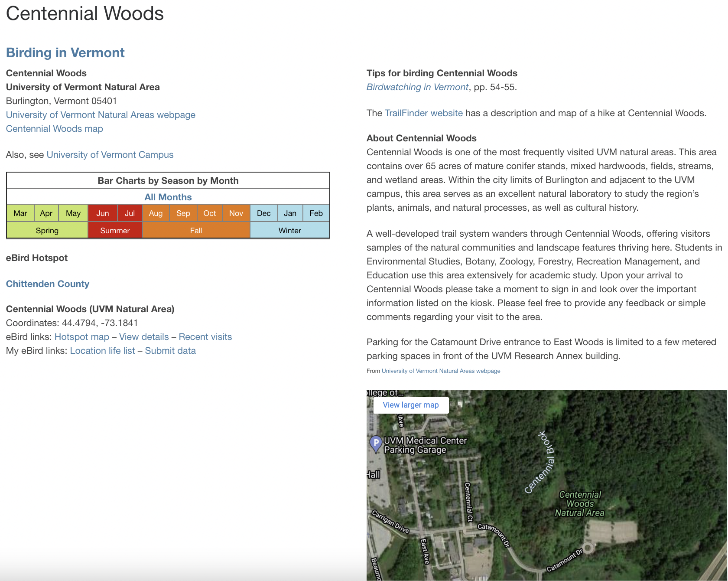Follow the University of Vermont Campus link
Image resolution: width=728 pixels, height=581 pixels.
coord(110,155)
